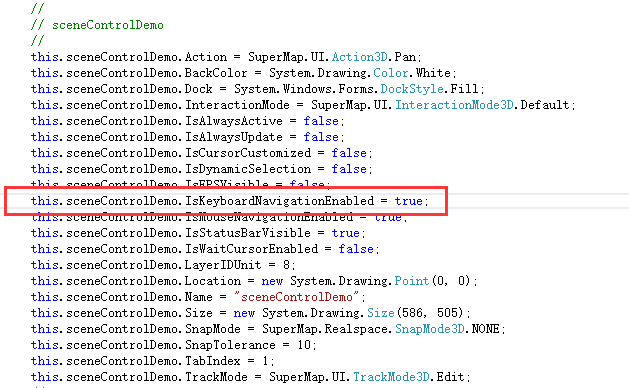Select the Color.White value text
The image size is (629, 388).
[x=414, y=73]
